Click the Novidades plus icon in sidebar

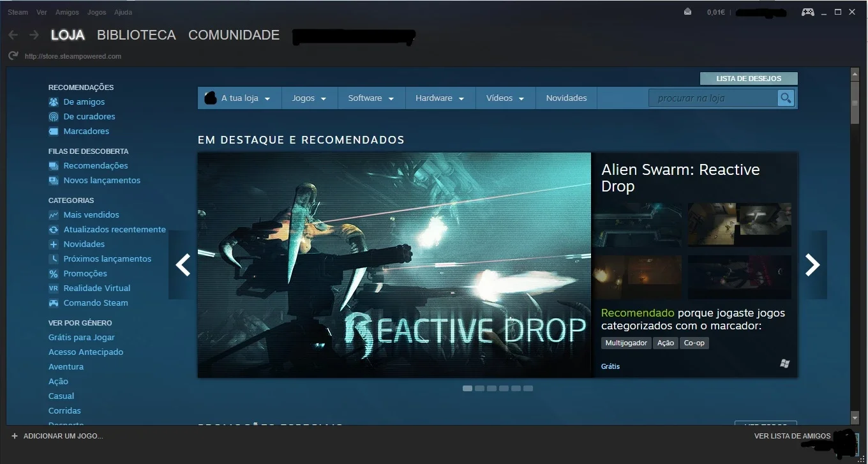[54, 244]
